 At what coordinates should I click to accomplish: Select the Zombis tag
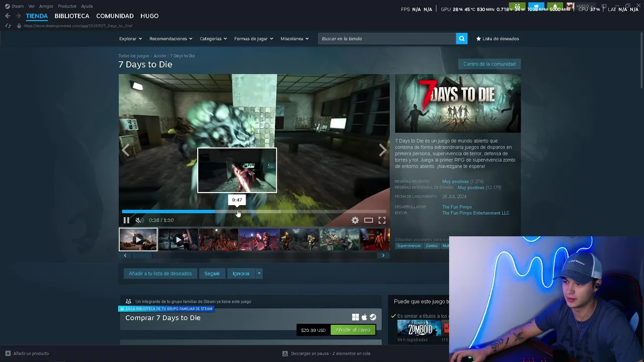(432, 246)
